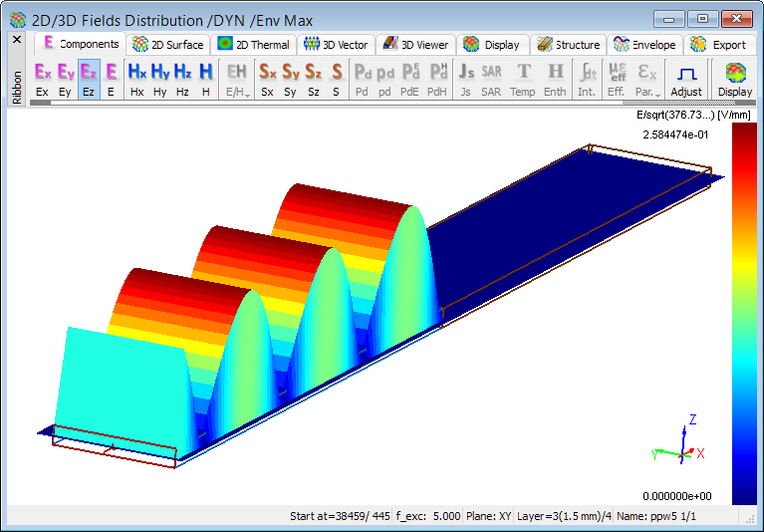Show the Sz Poynting vector component

[314, 80]
